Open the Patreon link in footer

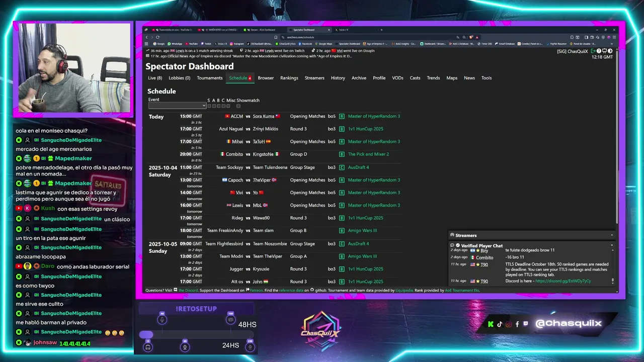256,290
